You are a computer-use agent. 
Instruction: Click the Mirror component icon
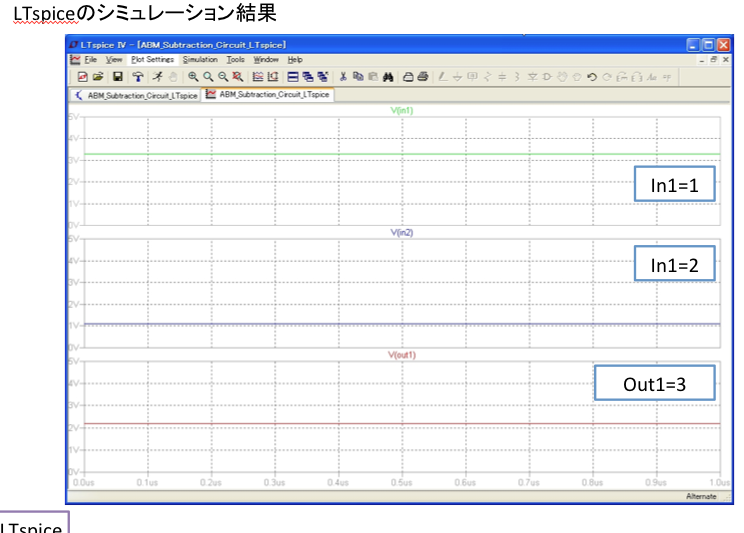coord(637,76)
